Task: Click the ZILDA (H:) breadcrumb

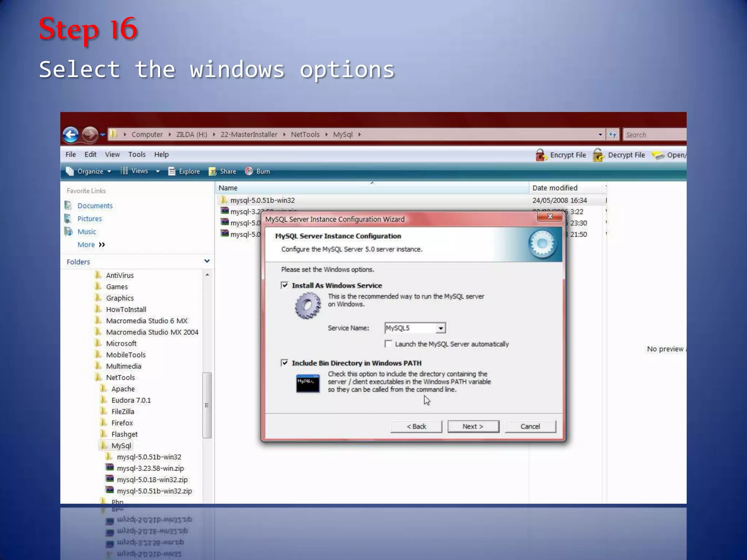Action: tap(191, 135)
